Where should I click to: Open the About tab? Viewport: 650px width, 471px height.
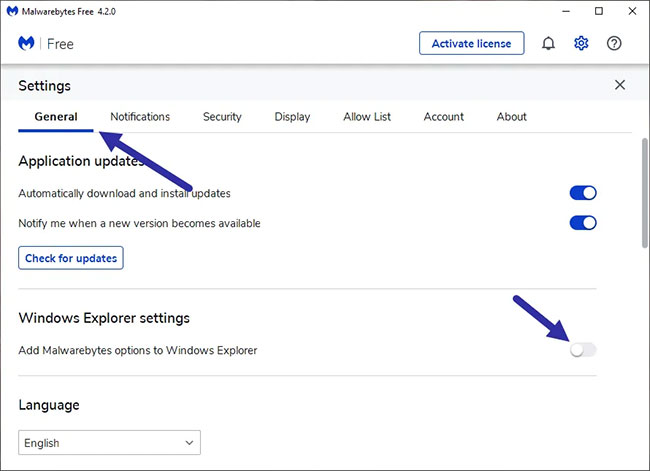coord(512,117)
